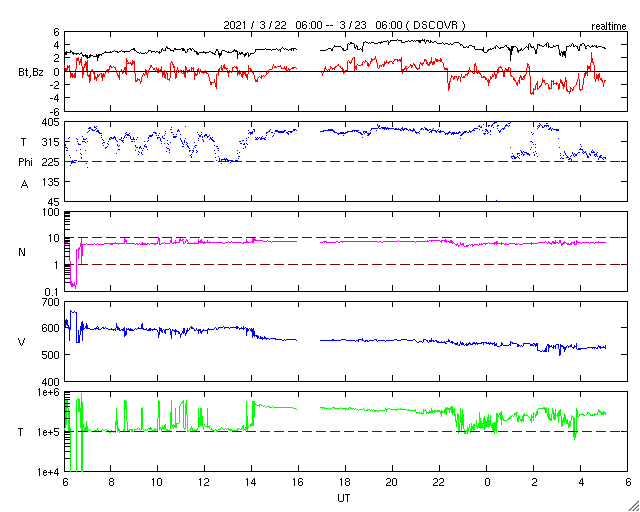Click the '-4' tick on the Bt,Bz panel
Image resolution: width=640 pixels, height=512 pixels.
tap(54, 98)
